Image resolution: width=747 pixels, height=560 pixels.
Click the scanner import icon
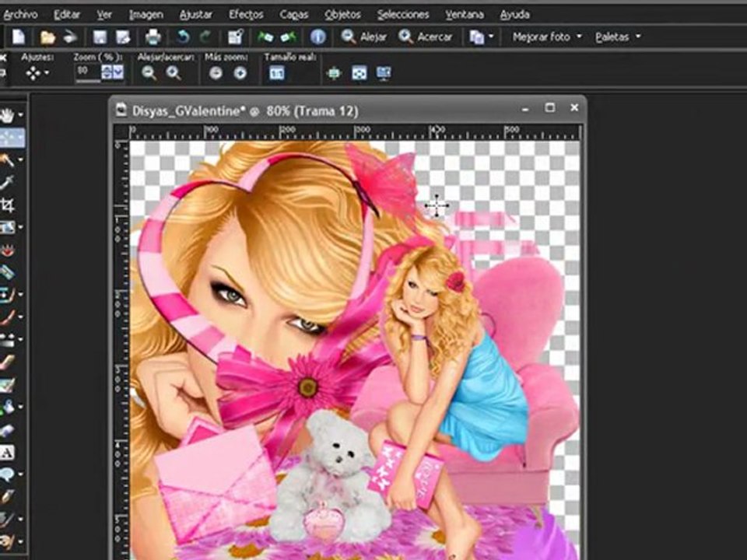70,37
